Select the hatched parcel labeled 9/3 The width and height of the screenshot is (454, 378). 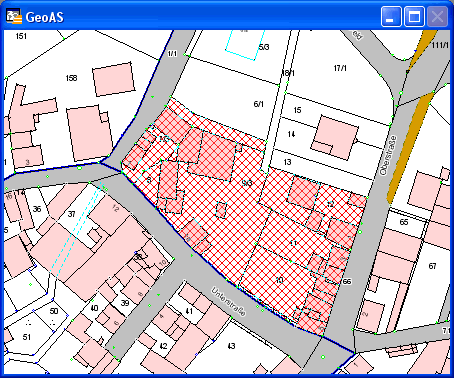click(247, 183)
